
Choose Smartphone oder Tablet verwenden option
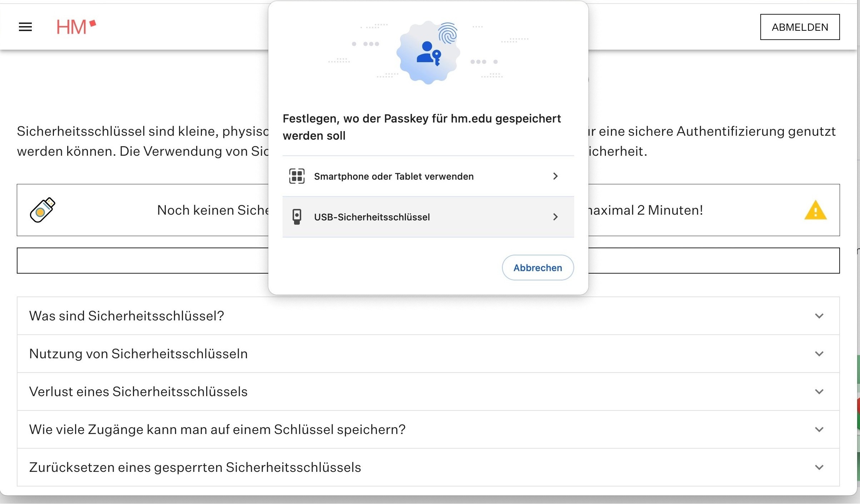394,176
